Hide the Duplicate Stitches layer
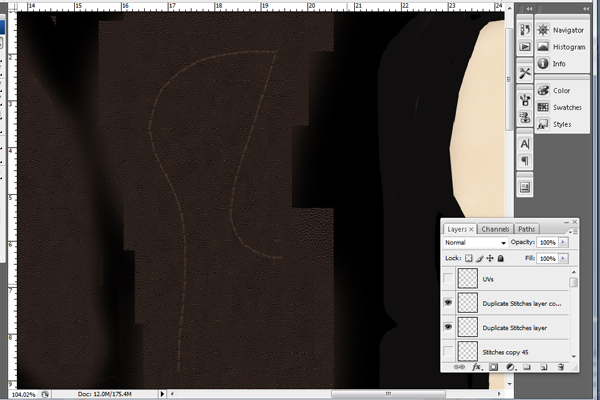Image resolution: width=600 pixels, height=400 pixels. (x=448, y=327)
